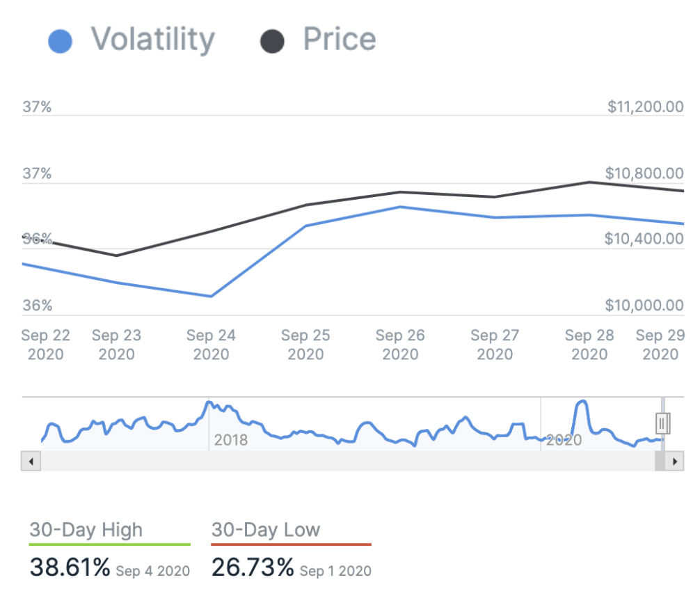Click the Sep 4 2020 date text
700x589 pixels.
pos(152,571)
